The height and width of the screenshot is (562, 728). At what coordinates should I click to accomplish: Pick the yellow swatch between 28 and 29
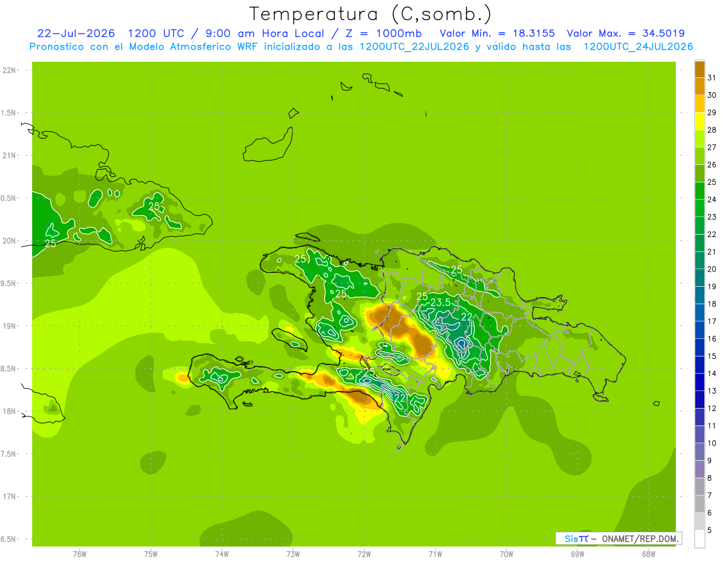point(699,121)
